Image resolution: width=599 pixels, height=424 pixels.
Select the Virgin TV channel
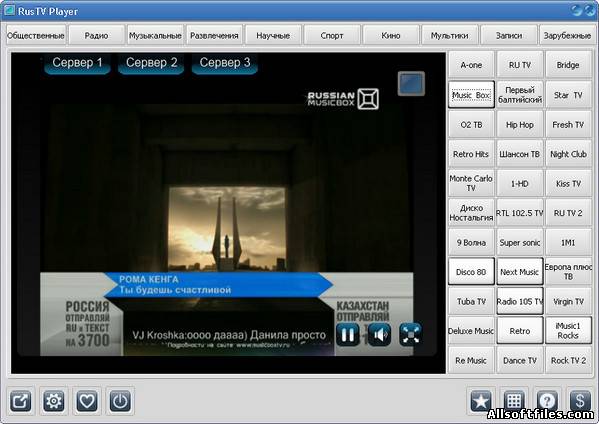click(568, 301)
